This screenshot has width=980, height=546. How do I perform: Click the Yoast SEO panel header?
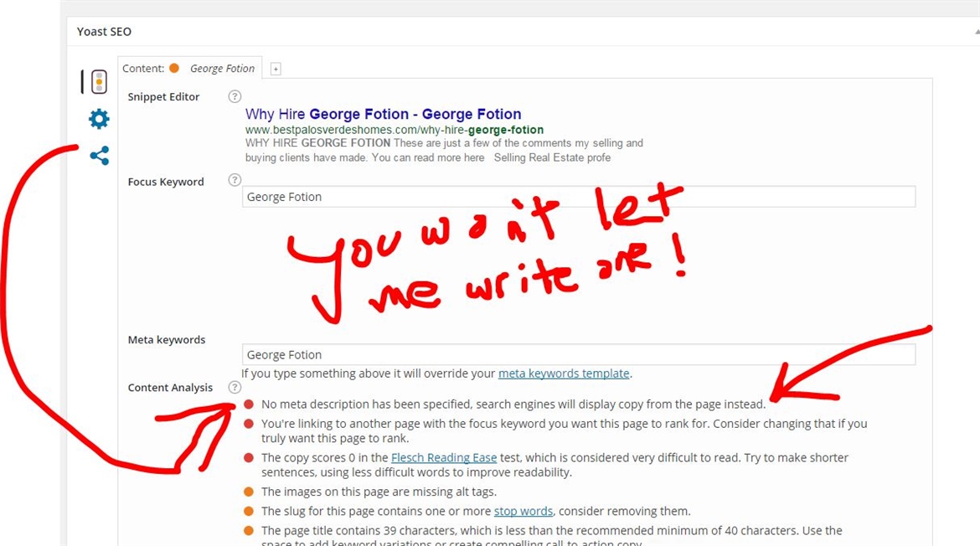pos(104,32)
